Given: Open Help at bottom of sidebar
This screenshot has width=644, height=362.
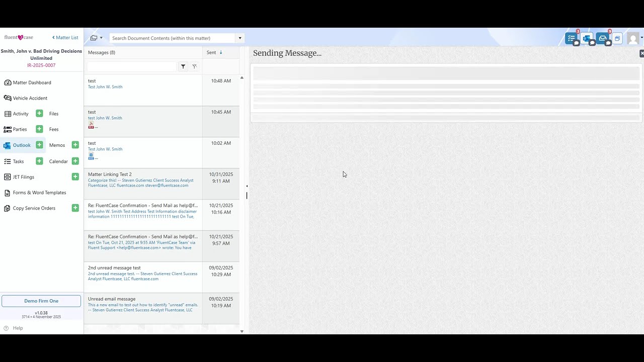Looking at the screenshot, I should coord(14,328).
